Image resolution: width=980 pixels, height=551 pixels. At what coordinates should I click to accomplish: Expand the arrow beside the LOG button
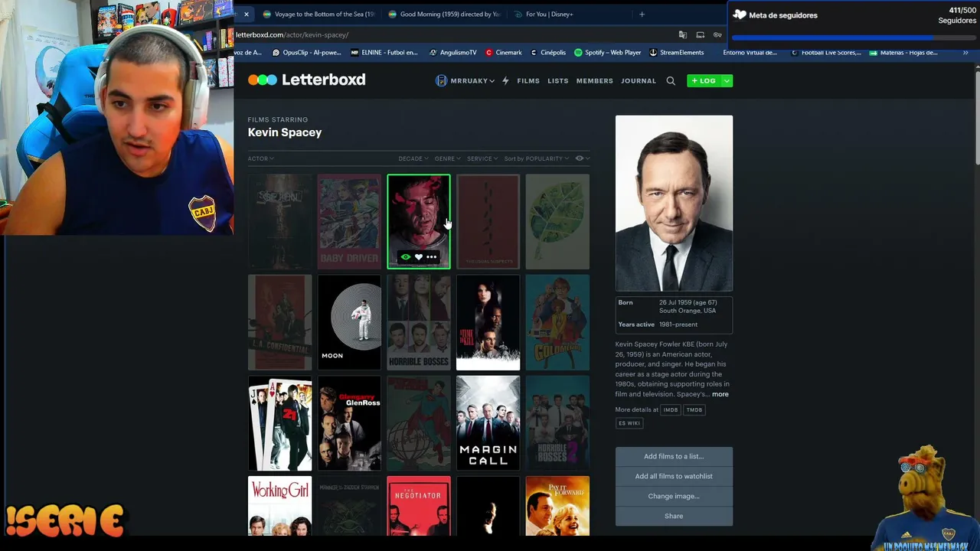pyautogui.click(x=727, y=80)
